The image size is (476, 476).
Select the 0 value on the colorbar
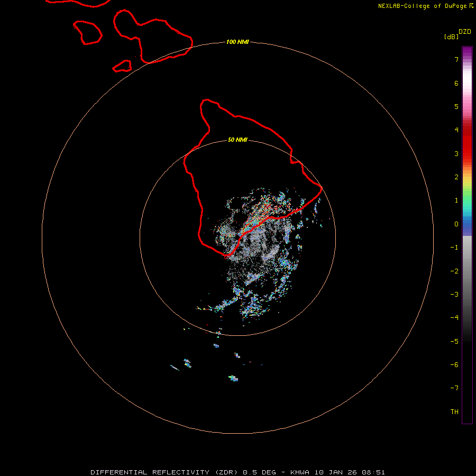[x=456, y=224]
